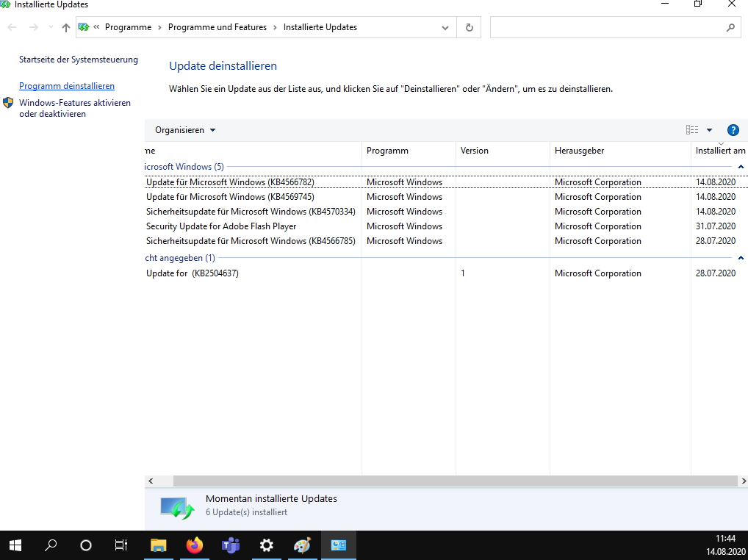
Task: Expand the hidden breadcrumb path chevrons
Action: [96, 27]
